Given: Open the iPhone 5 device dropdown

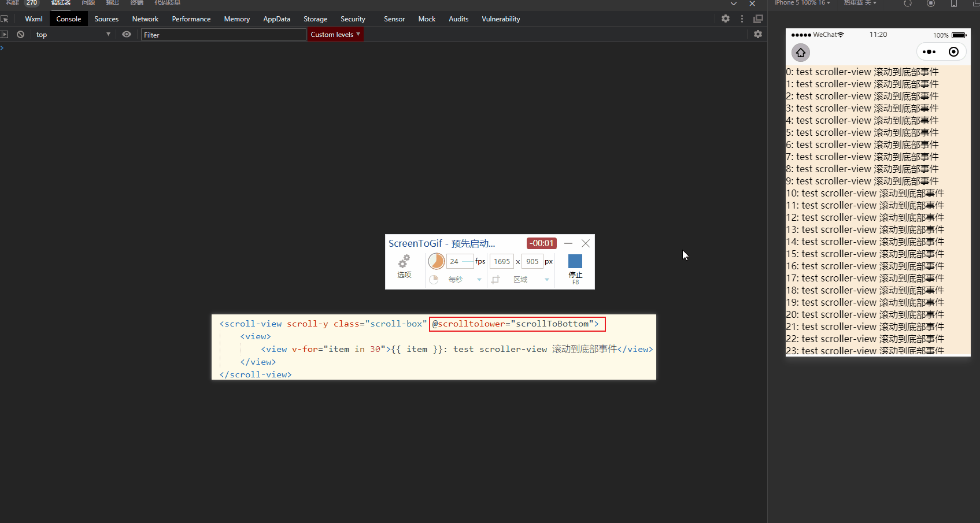Looking at the screenshot, I should click(803, 3).
